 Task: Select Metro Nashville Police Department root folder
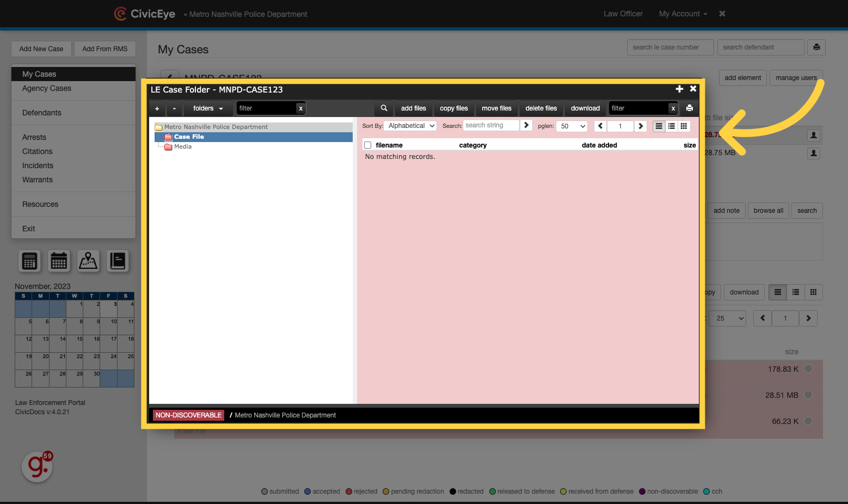click(216, 127)
